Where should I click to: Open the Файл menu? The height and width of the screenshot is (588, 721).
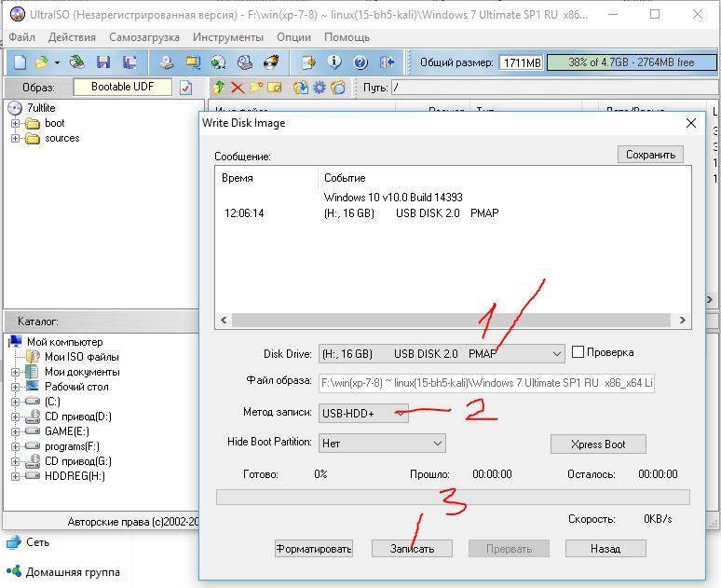point(22,37)
